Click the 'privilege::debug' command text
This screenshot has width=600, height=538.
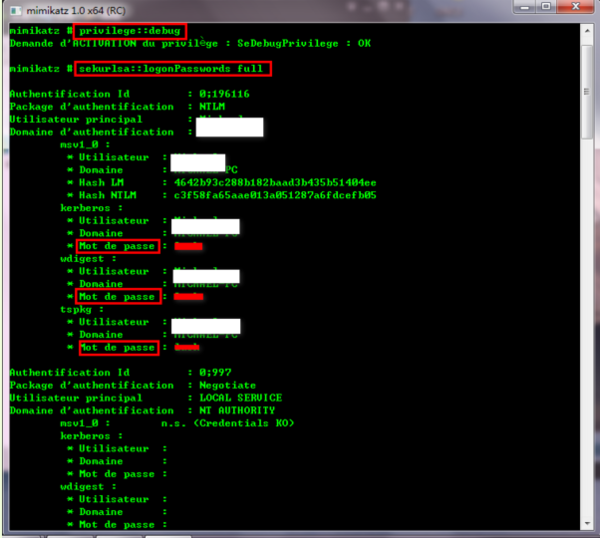(130, 31)
